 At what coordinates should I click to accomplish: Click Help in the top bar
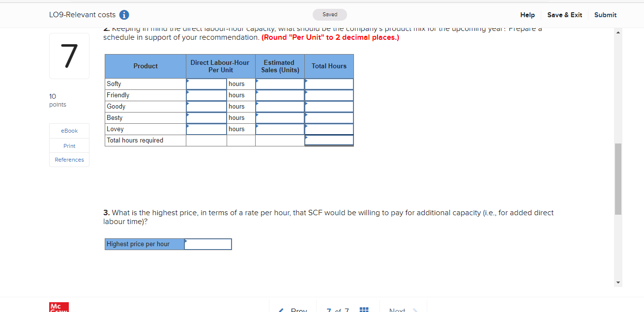click(527, 15)
